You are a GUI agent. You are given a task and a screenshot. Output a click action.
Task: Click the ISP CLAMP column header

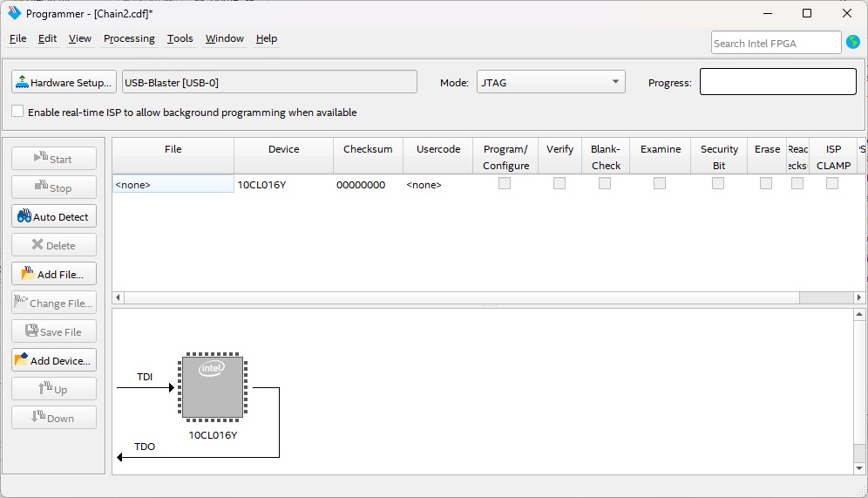833,156
